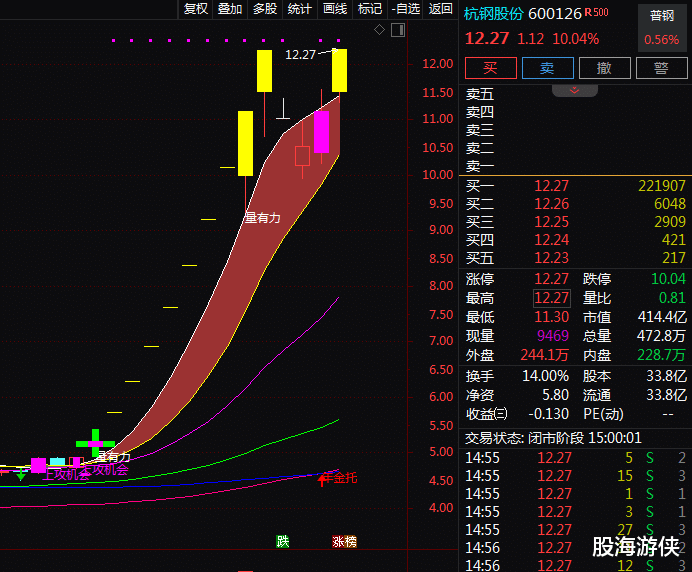The height and width of the screenshot is (572, 692).
Task: Click the 撤 cancel order button
Action: 604,68
